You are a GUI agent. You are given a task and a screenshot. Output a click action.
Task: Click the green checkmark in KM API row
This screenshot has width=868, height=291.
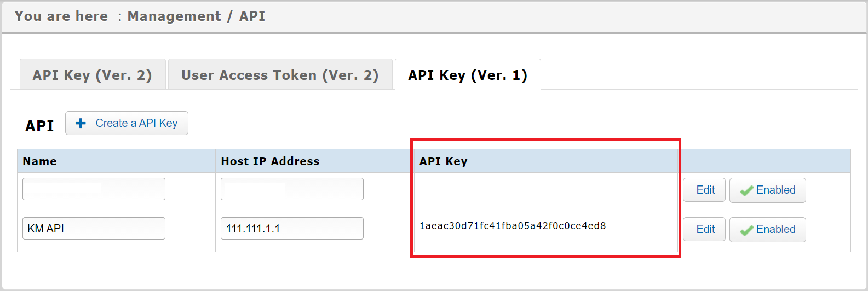tap(746, 230)
